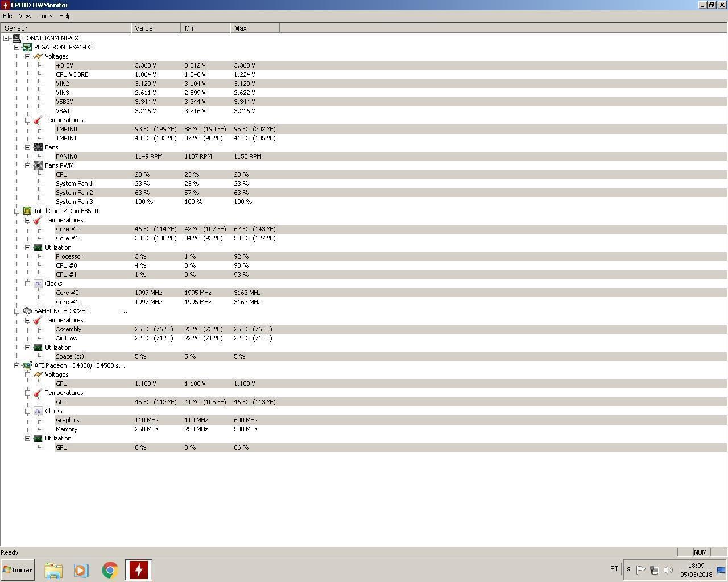Click the computer icon next to JONATHANMINIPCX
This screenshot has height=582, width=728.
pyautogui.click(x=16, y=38)
